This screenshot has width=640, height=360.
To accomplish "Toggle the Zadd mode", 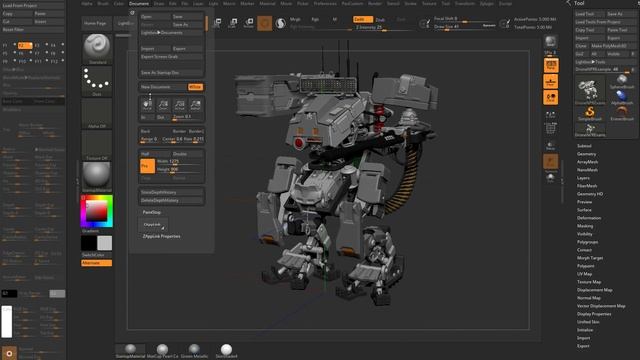I will click(362, 19).
